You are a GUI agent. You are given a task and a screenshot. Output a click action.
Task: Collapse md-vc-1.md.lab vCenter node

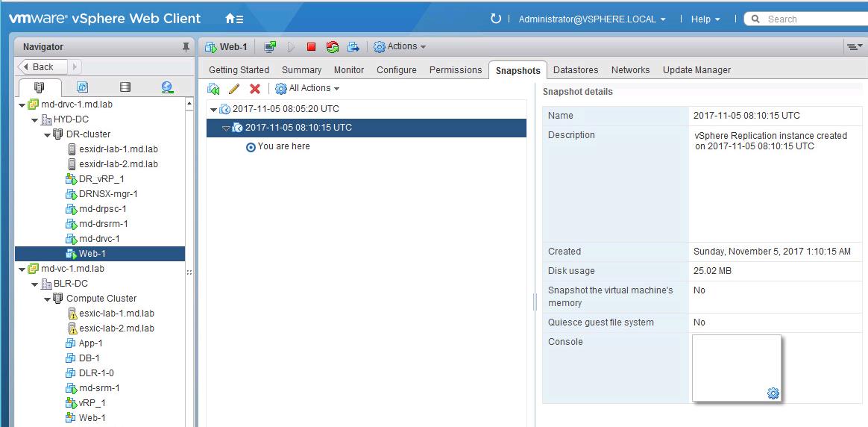click(22, 269)
